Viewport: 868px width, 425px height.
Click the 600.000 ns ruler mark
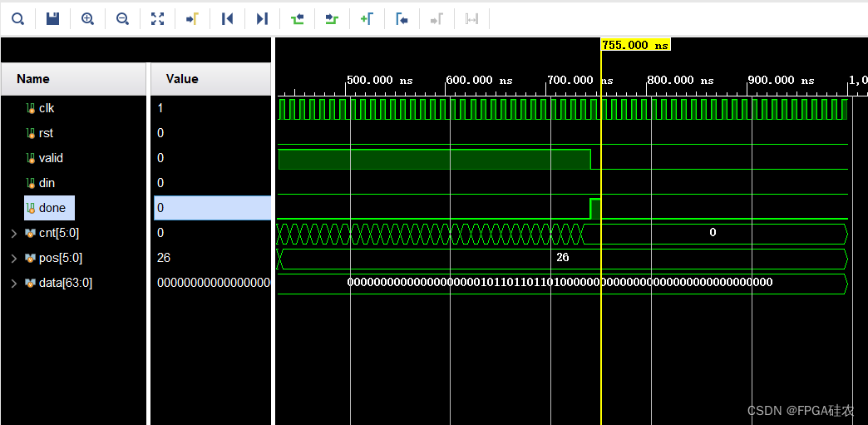coord(480,81)
